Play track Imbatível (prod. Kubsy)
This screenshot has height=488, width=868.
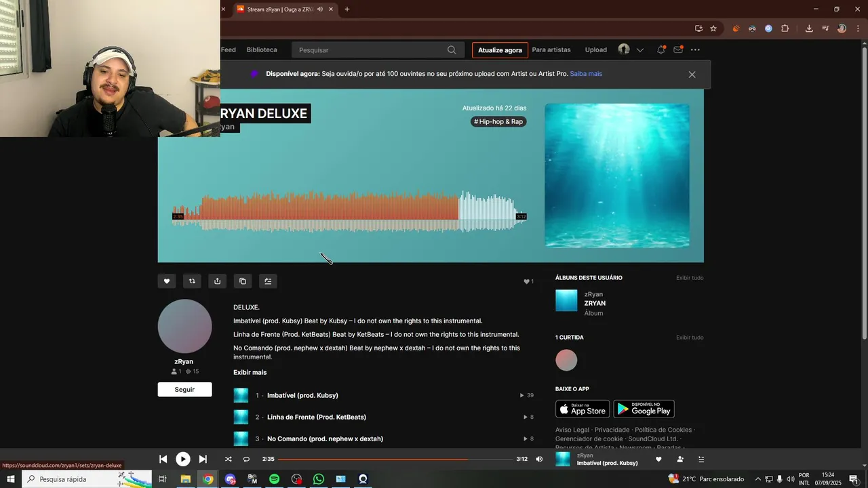coord(302,395)
